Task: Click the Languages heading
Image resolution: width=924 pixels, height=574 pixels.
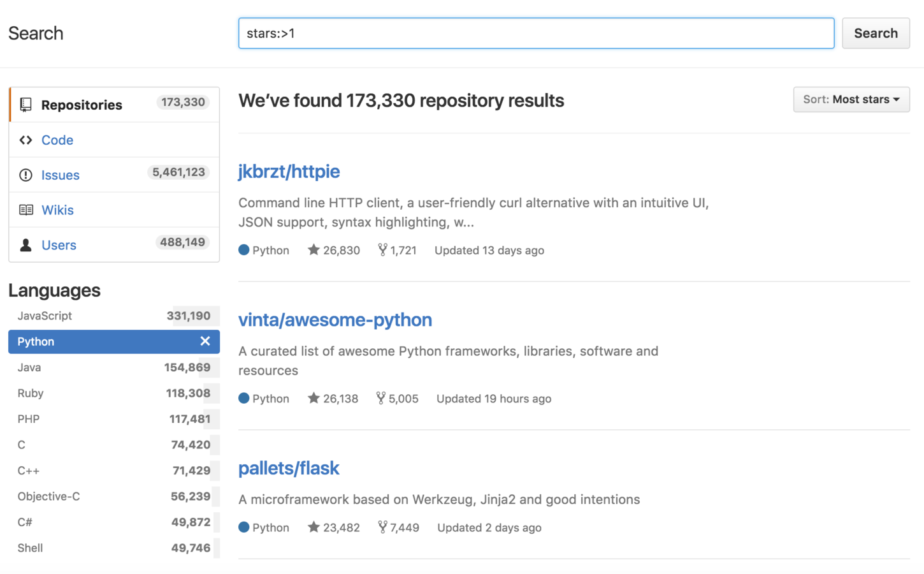Action: (x=54, y=290)
